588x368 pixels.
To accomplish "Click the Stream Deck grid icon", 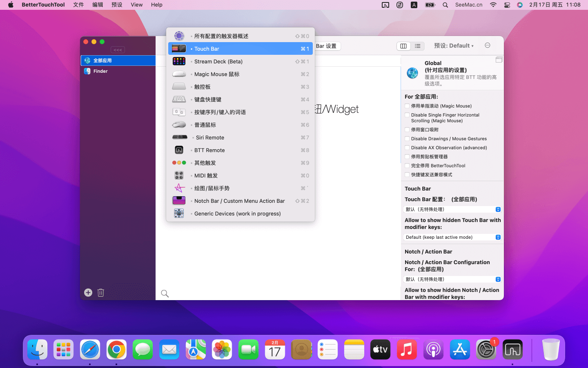I will point(179,61).
